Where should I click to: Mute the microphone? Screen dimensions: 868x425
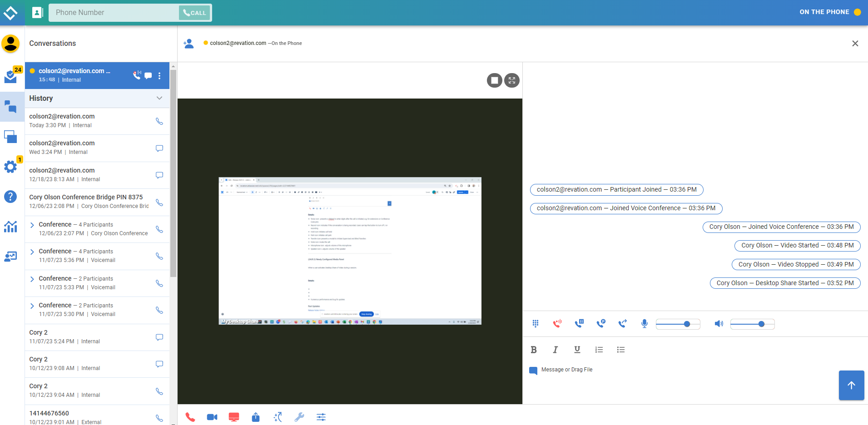644,324
